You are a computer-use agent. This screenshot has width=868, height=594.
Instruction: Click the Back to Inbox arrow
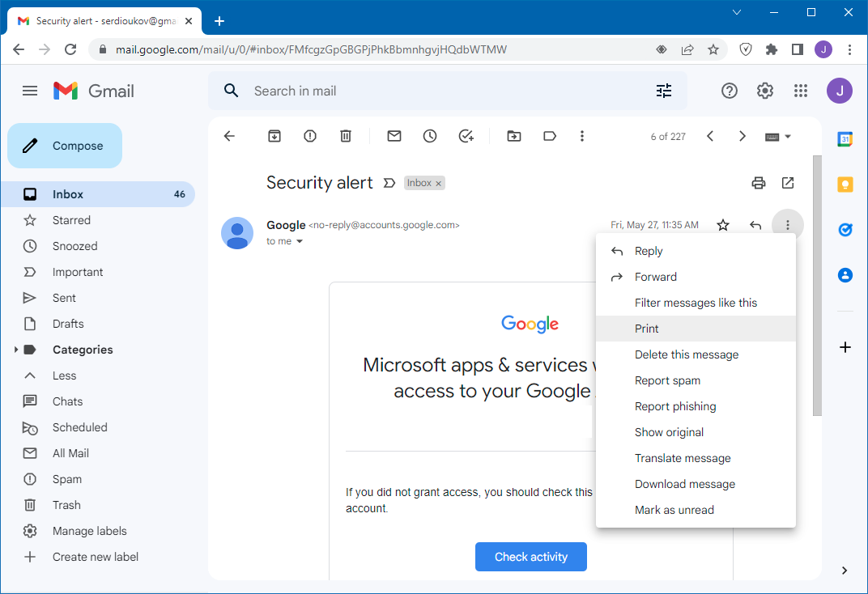click(229, 136)
